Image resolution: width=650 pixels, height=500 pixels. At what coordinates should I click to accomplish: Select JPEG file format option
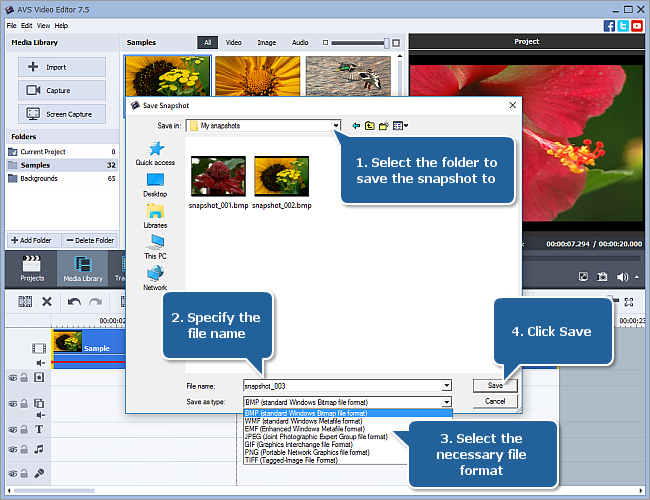click(316, 437)
